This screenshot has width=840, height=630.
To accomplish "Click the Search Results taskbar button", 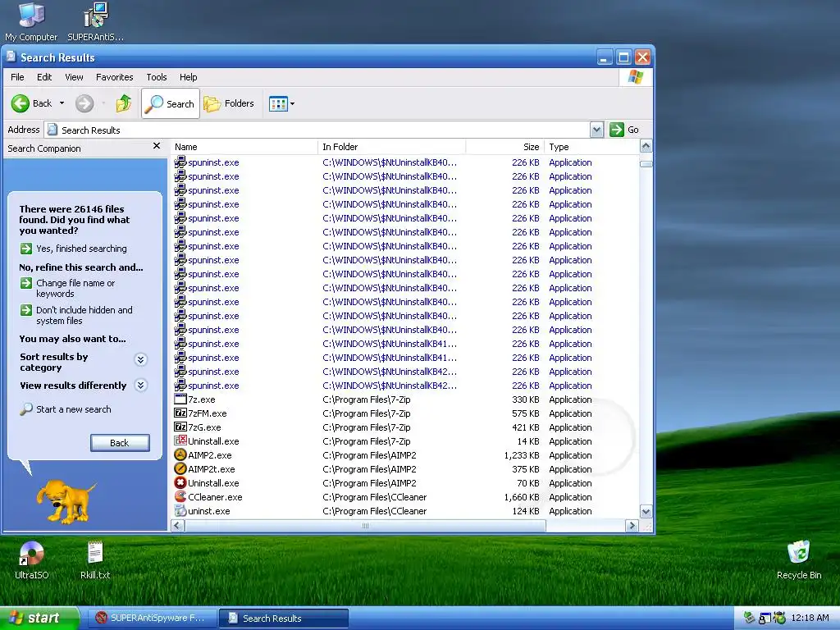I will pyautogui.click(x=284, y=619).
